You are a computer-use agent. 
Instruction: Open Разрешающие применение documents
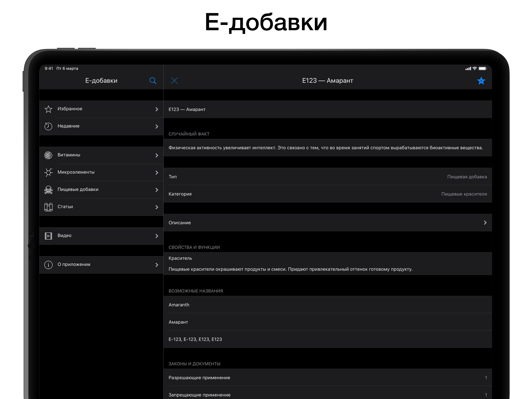[328, 378]
